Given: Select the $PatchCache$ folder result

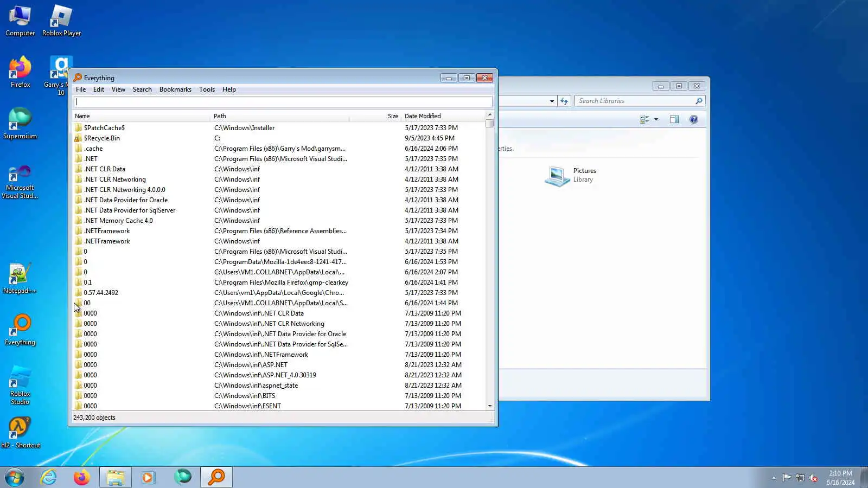Looking at the screenshot, I should (x=104, y=128).
